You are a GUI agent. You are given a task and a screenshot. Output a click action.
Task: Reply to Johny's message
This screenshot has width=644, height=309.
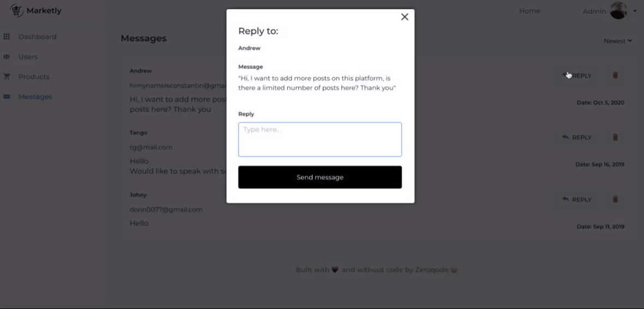click(577, 199)
